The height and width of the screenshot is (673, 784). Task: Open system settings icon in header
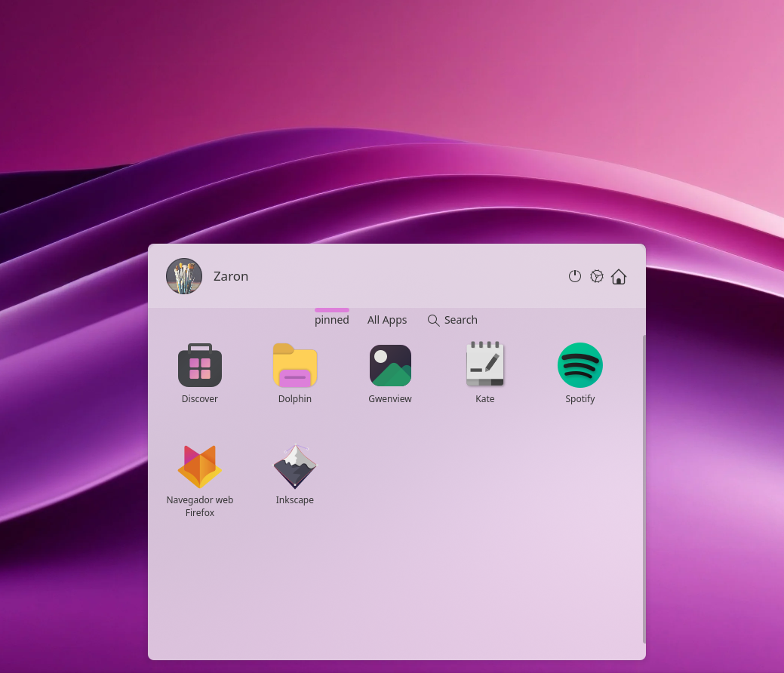[x=597, y=276]
